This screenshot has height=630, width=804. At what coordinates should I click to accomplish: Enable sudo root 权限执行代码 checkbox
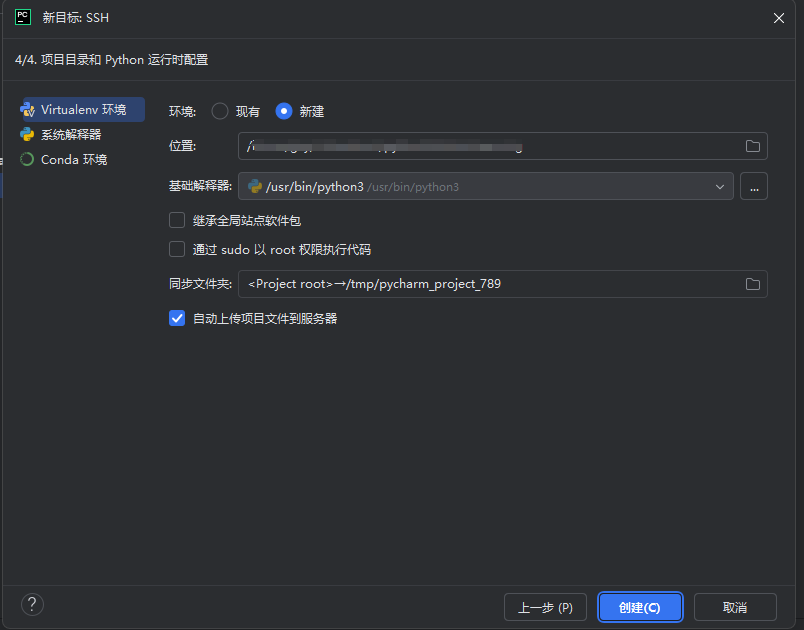pyautogui.click(x=177, y=249)
